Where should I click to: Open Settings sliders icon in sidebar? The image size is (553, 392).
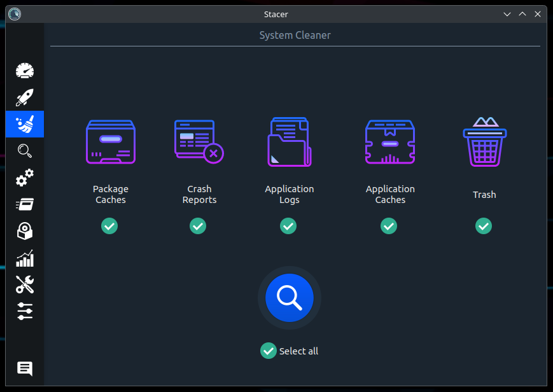(x=25, y=311)
